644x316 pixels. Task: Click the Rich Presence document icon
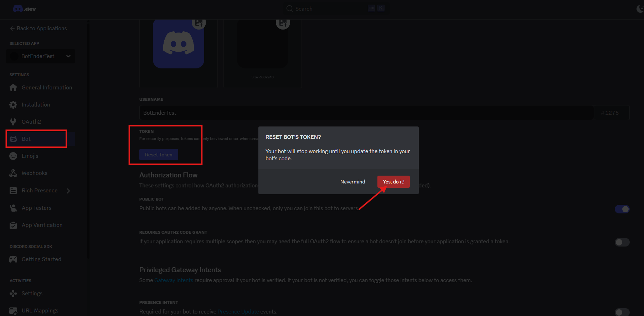click(13, 191)
